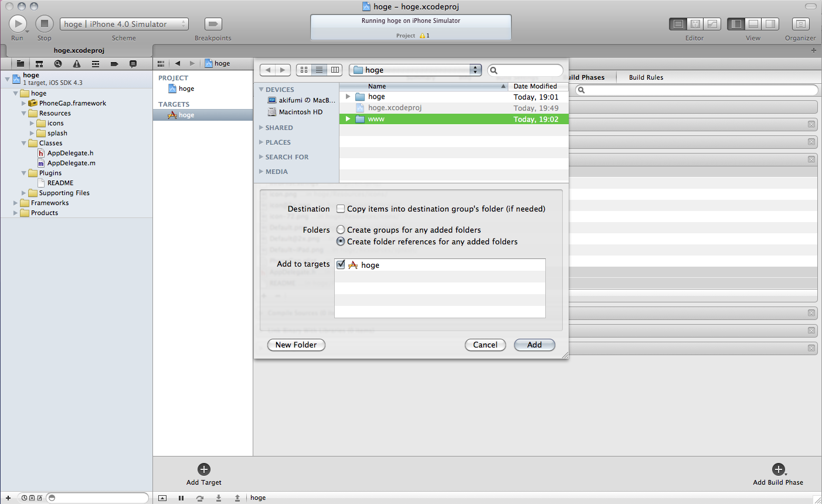Viewport: 822px width, 504px height.
Task: Click the Add Target plus icon
Action: [x=204, y=469]
